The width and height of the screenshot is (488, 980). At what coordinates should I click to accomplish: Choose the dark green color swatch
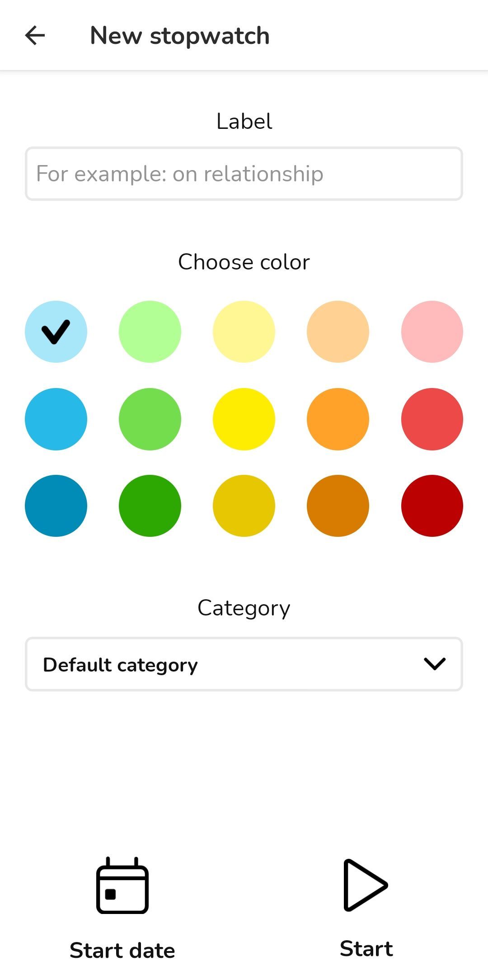(150, 506)
